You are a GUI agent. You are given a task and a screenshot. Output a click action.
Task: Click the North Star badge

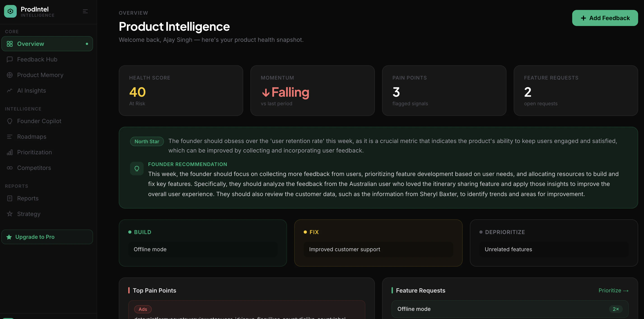coord(147,141)
